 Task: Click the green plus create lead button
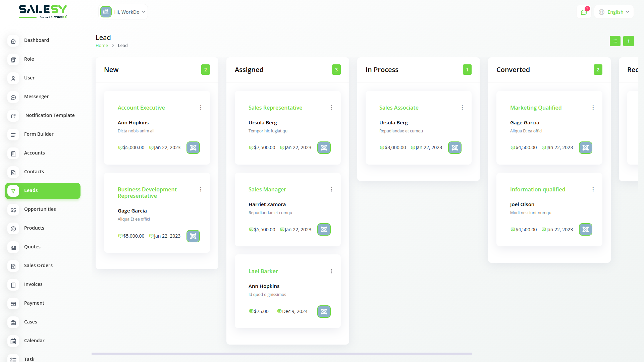point(628,41)
